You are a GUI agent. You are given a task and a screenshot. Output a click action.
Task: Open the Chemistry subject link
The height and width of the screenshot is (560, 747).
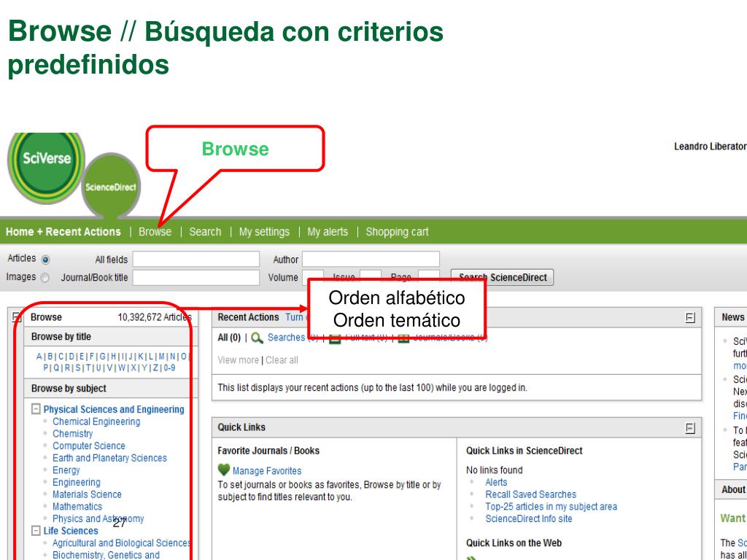[x=72, y=434]
